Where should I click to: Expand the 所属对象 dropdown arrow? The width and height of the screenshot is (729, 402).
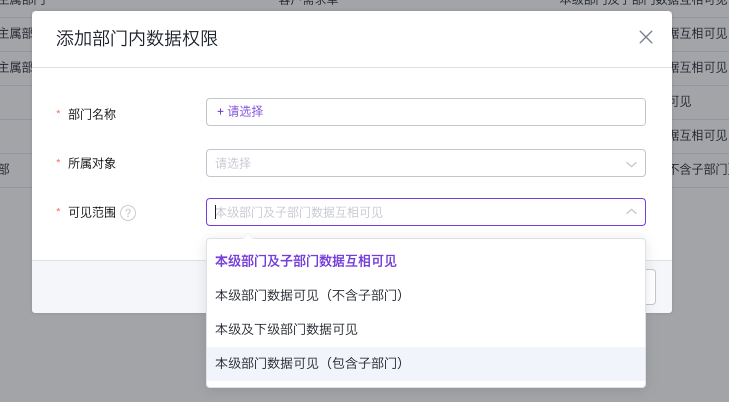point(631,164)
